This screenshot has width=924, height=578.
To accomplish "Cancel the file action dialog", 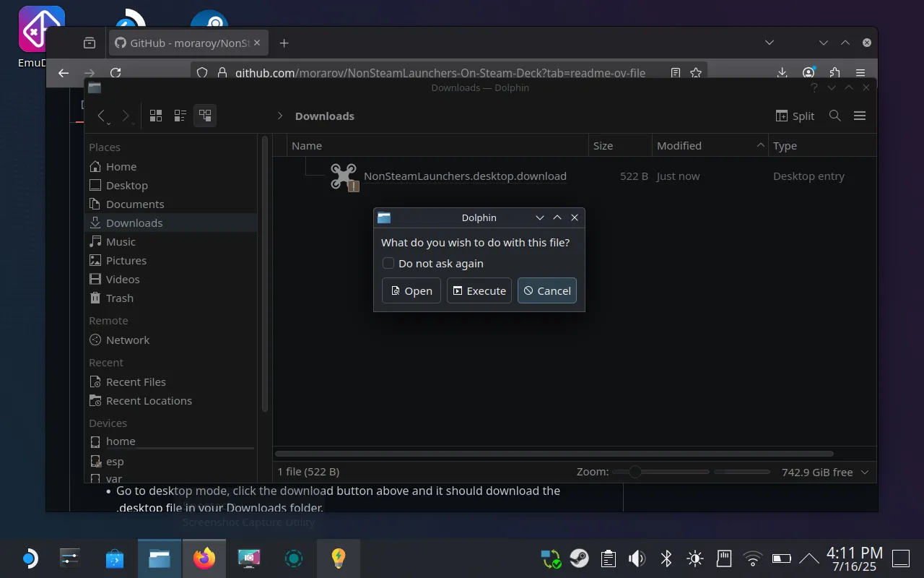I will pyautogui.click(x=546, y=290).
